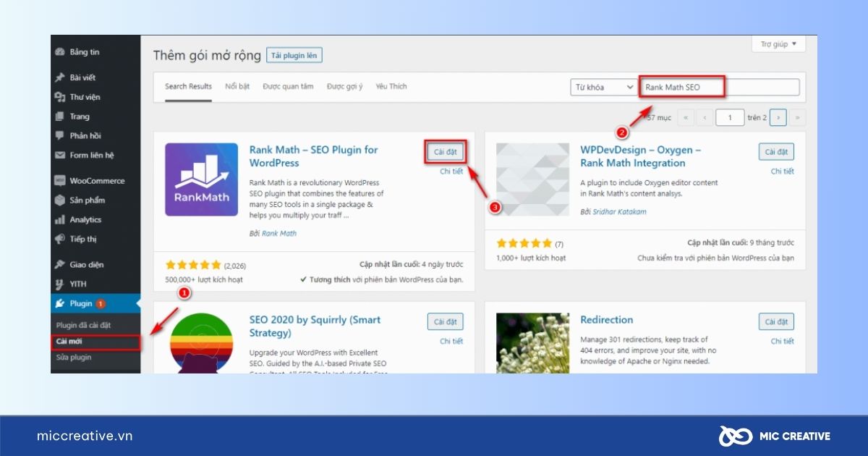Click the 'Thêm gói mở rộng' heading
This screenshot has height=456, width=868.
(x=205, y=56)
